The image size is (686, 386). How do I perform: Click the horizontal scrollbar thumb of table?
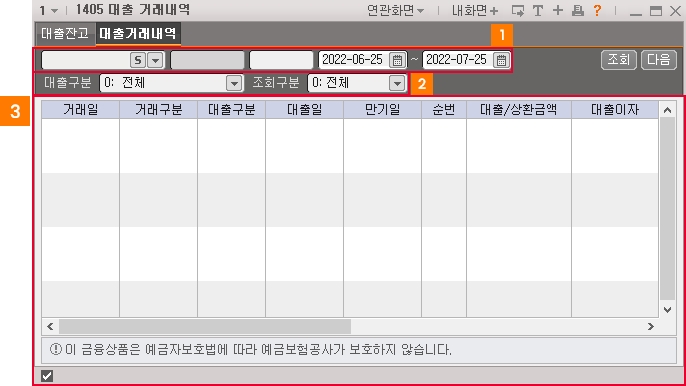click(x=205, y=326)
